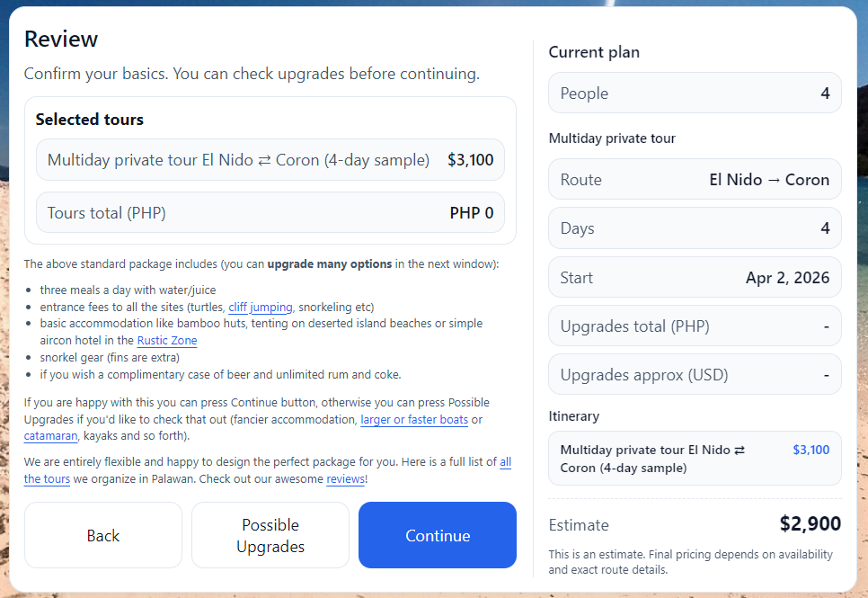
Task: Click the $2,900 Estimate amount
Action: [x=810, y=524]
